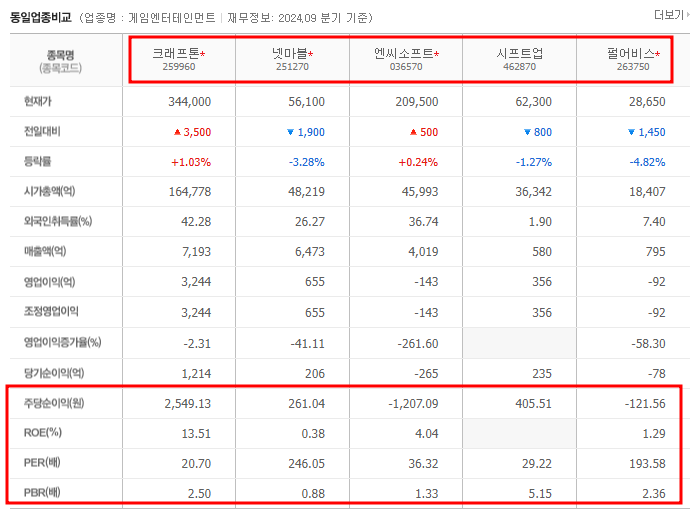Select net income value 206
The width and height of the screenshot is (696, 517).
click(x=315, y=374)
